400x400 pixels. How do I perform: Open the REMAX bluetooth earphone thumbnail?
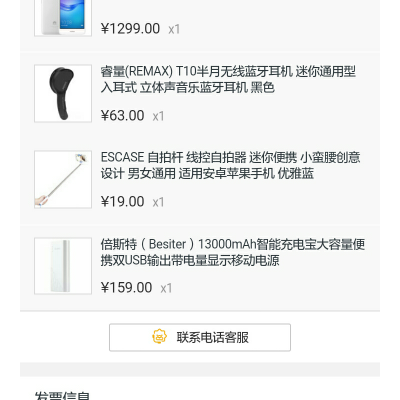[63, 94]
